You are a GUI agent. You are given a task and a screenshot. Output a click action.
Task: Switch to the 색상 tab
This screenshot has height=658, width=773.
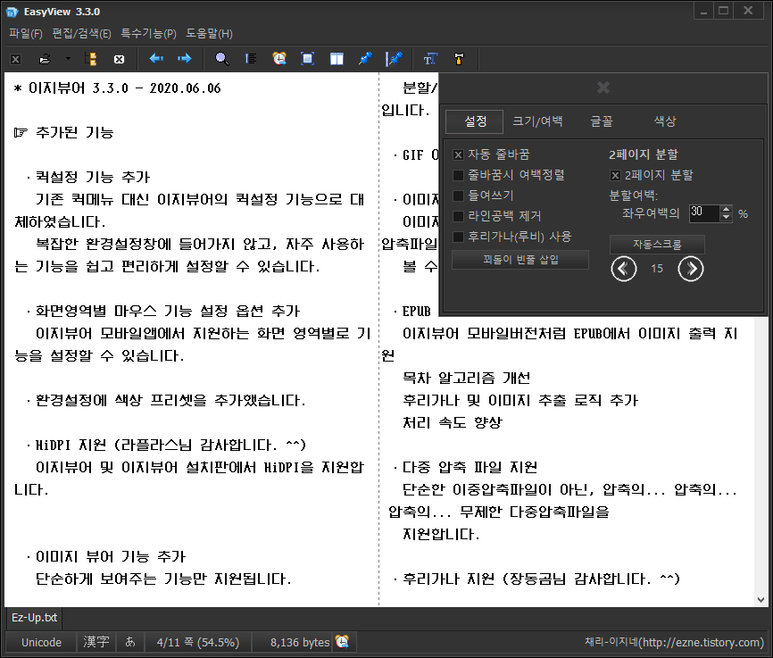coord(665,121)
